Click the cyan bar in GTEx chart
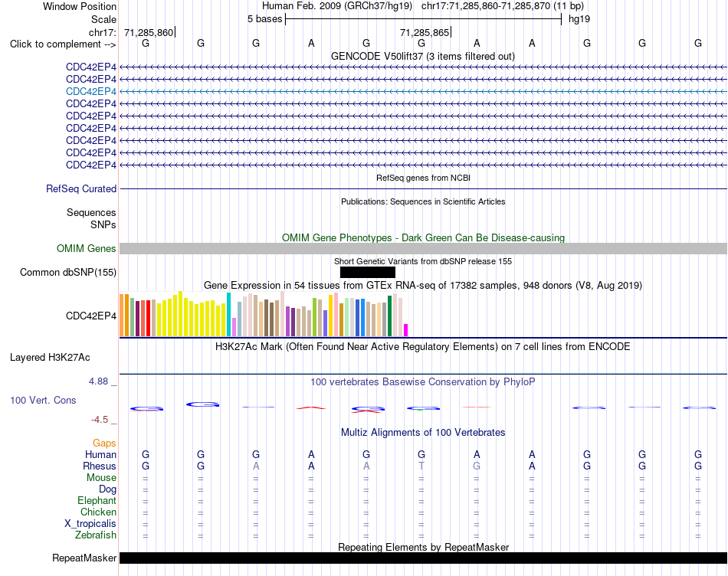 point(228,314)
